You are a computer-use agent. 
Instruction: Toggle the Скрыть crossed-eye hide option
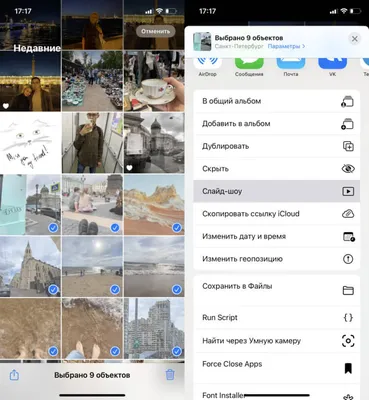click(x=277, y=169)
